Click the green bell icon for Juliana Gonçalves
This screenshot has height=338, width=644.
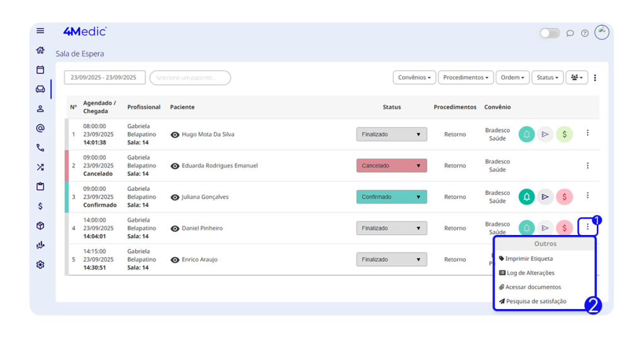click(x=526, y=197)
